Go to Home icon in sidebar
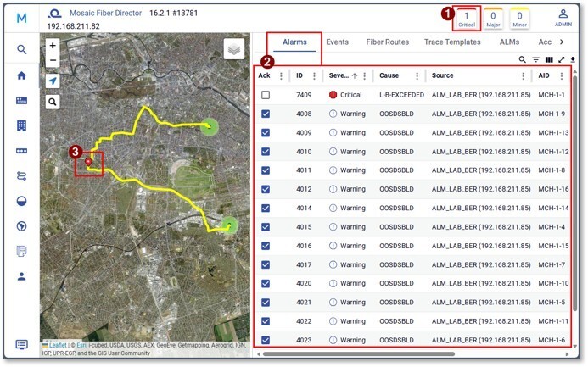Image resolution: width=588 pixels, height=367 pixels. coord(22,75)
